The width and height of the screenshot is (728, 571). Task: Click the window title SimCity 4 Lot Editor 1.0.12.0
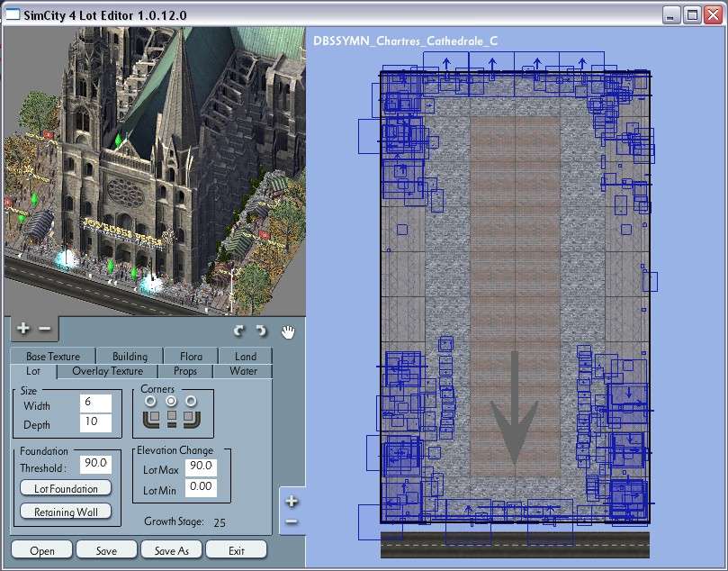(105, 15)
